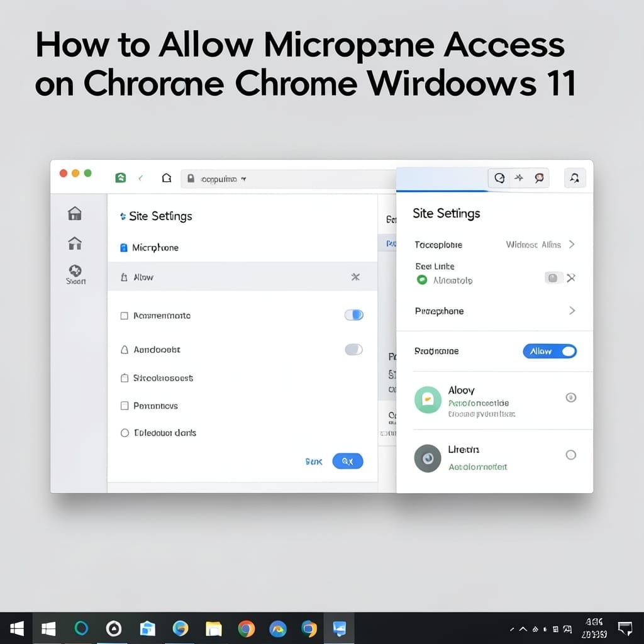This screenshot has width=644, height=644.
Task: Click the search bubble toolbar icon
Action: coord(499,178)
